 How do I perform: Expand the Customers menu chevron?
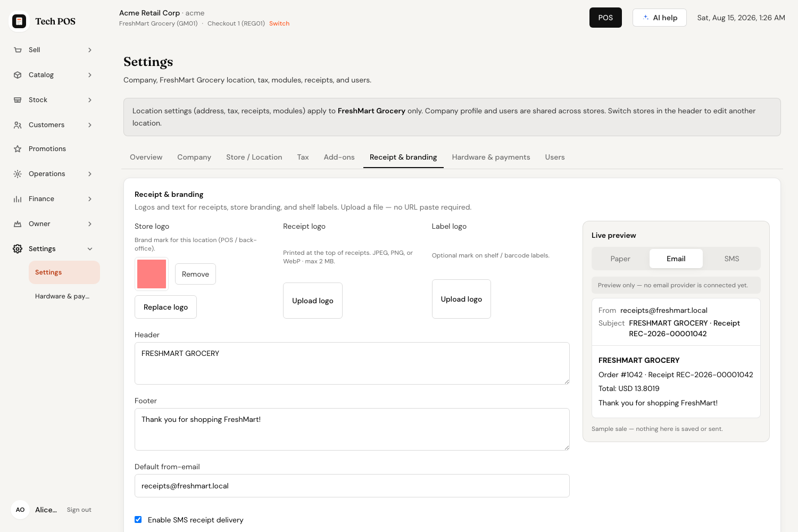[90, 125]
